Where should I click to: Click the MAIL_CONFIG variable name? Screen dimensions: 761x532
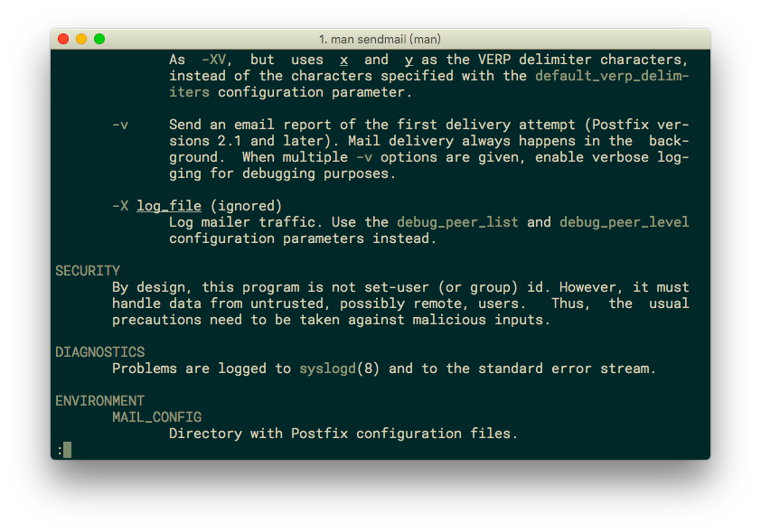(156, 417)
